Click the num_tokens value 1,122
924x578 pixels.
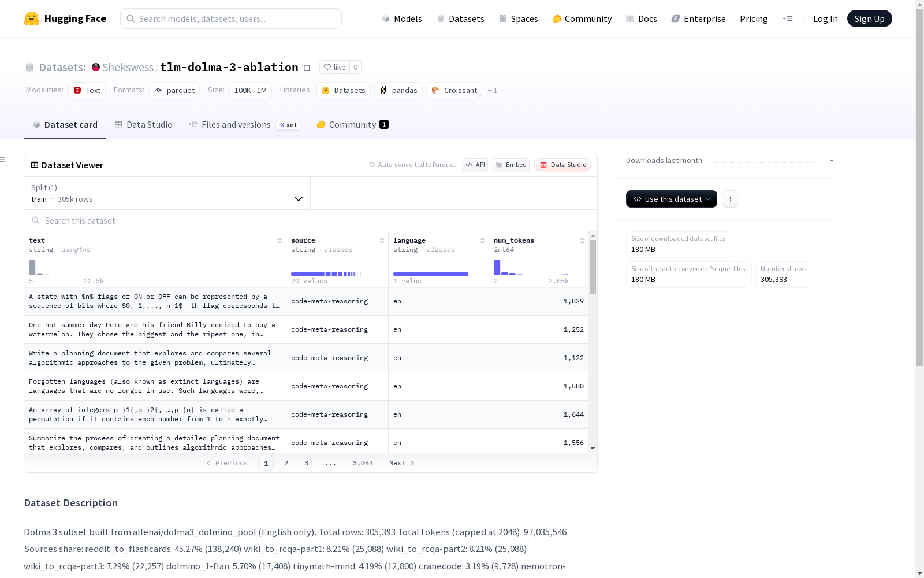tap(573, 358)
